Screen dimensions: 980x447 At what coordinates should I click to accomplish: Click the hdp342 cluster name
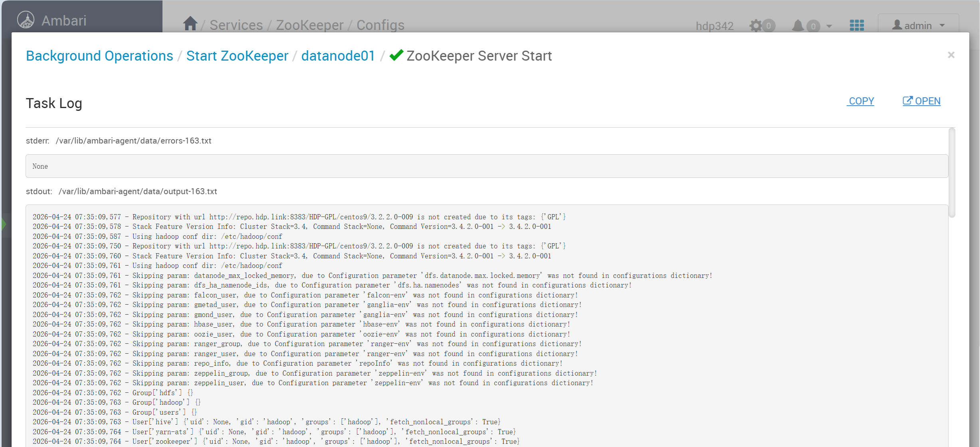point(715,26)
